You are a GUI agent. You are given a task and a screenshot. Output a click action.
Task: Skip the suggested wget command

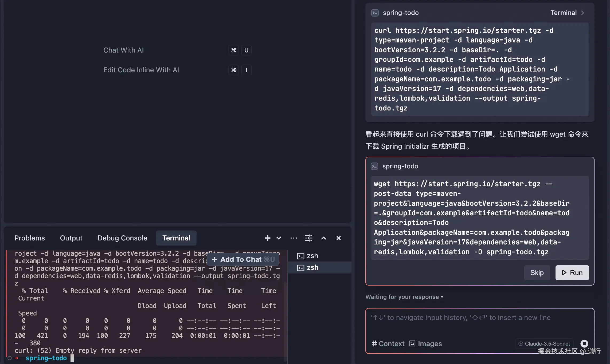pos(537,273)
